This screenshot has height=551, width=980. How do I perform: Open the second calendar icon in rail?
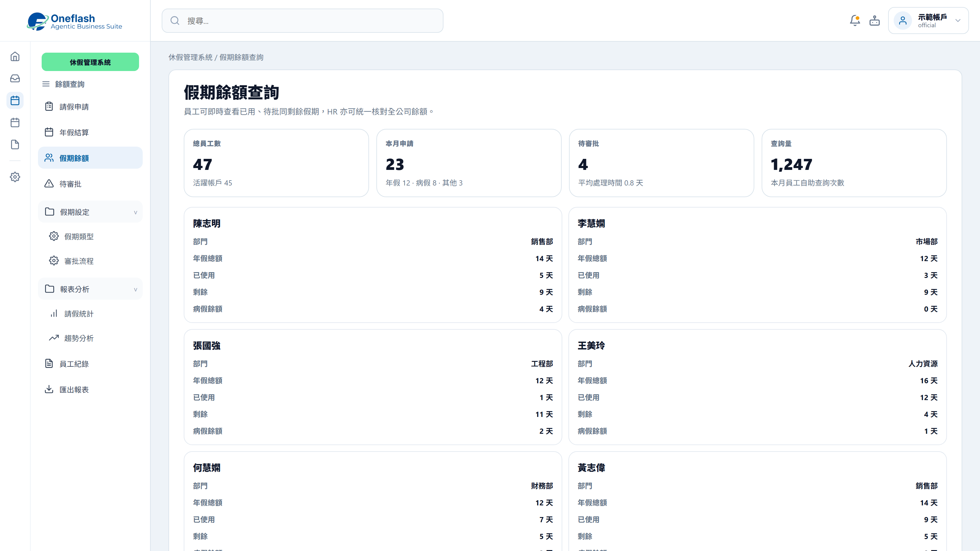pyautogui.click(x=15, y=122)
